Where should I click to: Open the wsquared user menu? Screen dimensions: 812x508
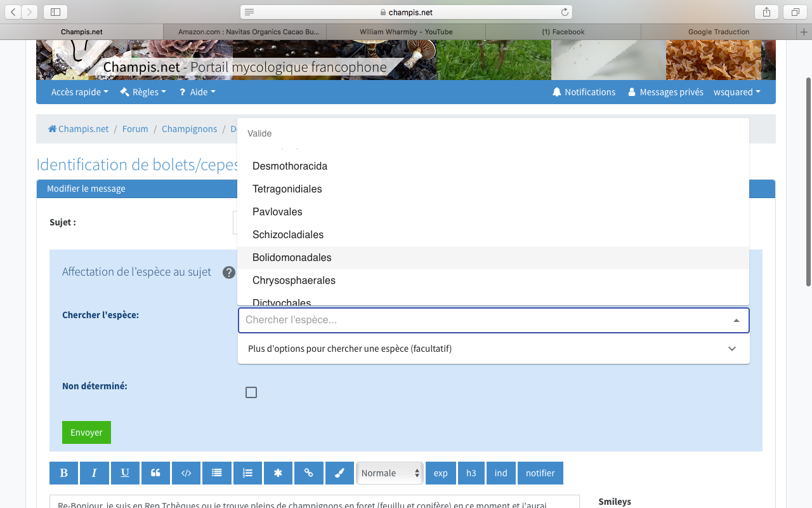coord(737,92)
